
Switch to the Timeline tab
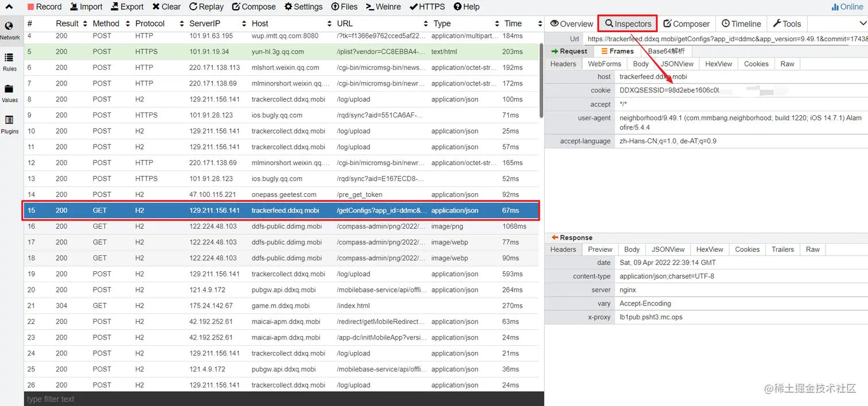741,24
